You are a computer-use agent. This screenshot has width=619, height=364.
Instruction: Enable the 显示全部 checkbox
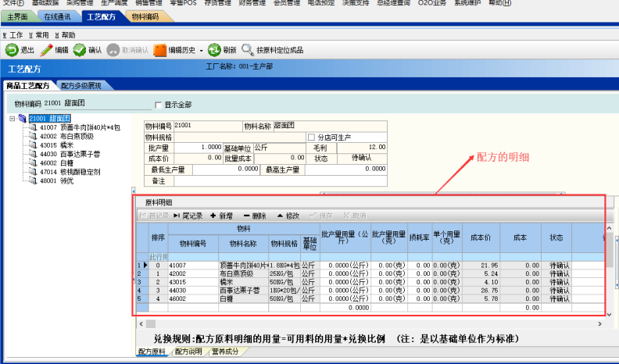[159, 105]
